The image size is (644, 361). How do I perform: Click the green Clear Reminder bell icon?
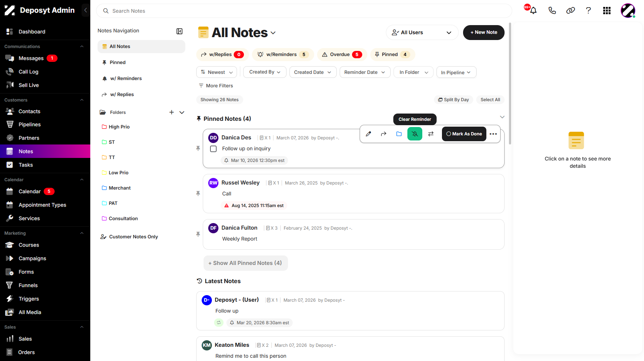pos(415,134)
